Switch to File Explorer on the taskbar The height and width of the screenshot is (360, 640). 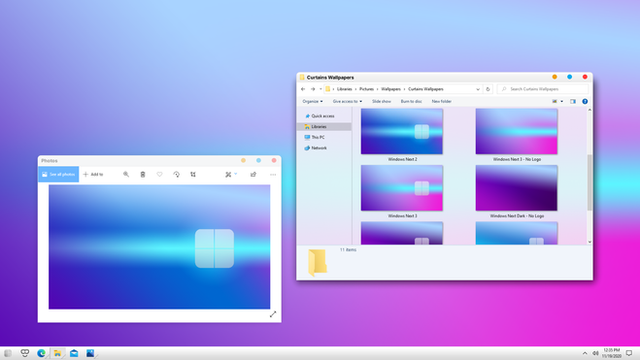click(x=58, y=353)
